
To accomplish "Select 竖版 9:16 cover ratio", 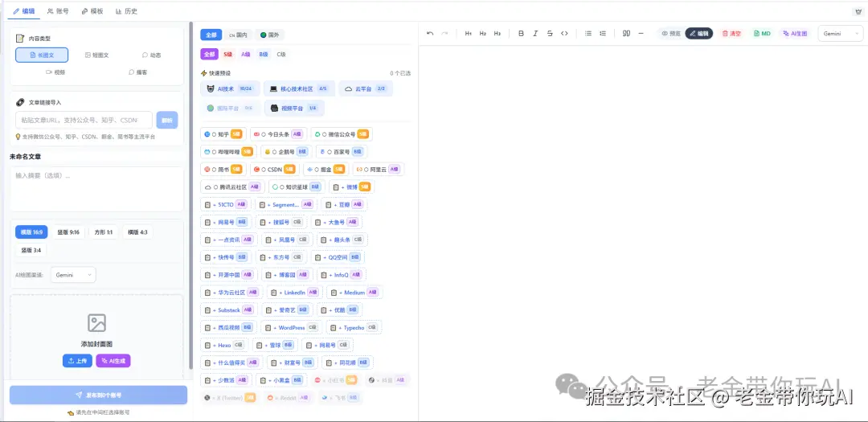I will [68, 232].
